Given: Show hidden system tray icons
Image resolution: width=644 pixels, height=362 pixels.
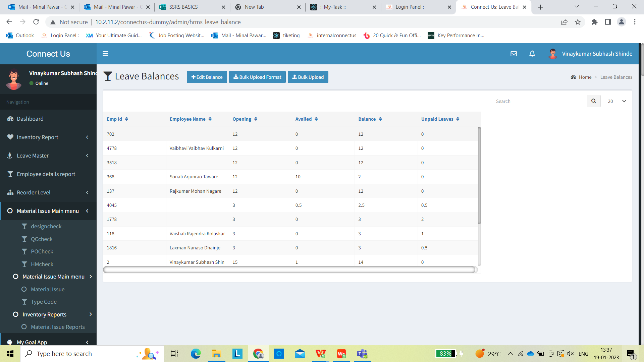Looking at the screenshot, I should (510, 354).
